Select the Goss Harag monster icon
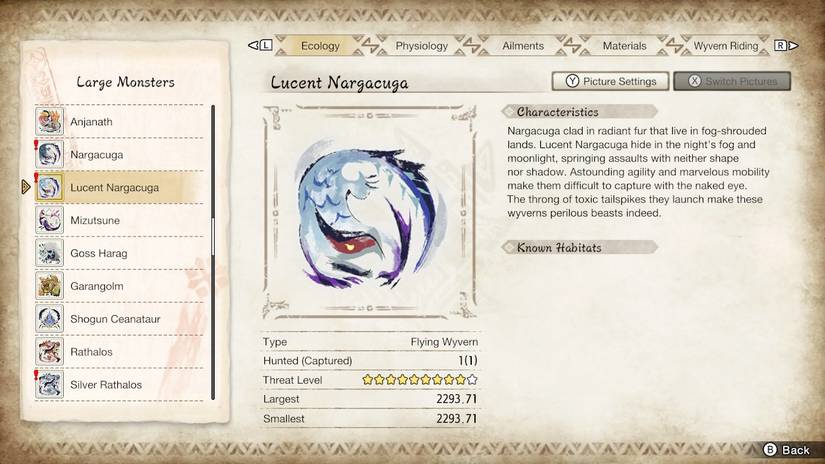This screenshot has width=825, height=464. (49, 253)
